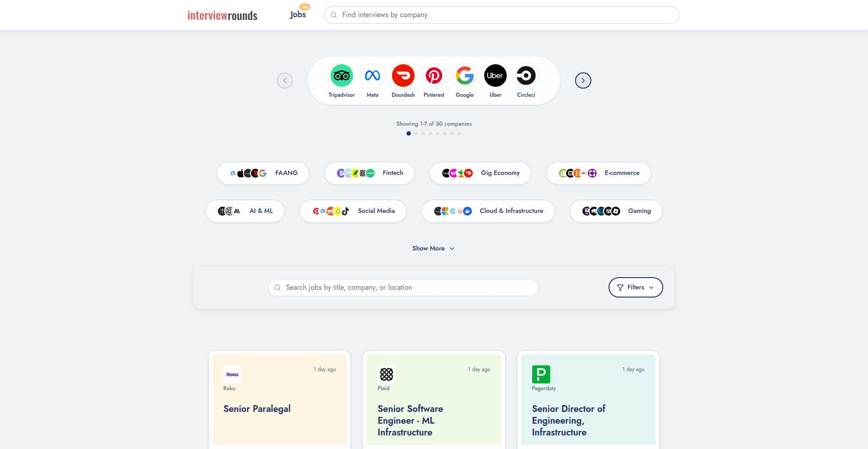
Task: Choose the Pinterest logo
Action: pyautogui.click(x=434, y=76)
